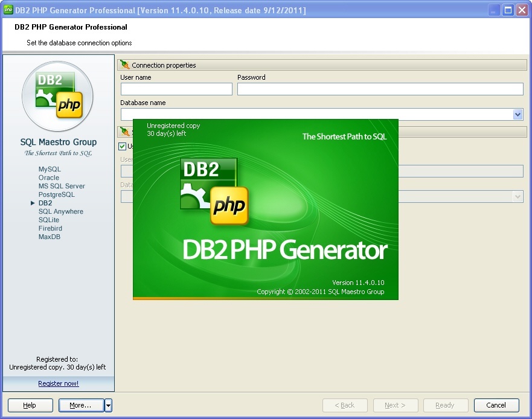
Task: Click the application icon in the title bar
Action: [10, 10]
